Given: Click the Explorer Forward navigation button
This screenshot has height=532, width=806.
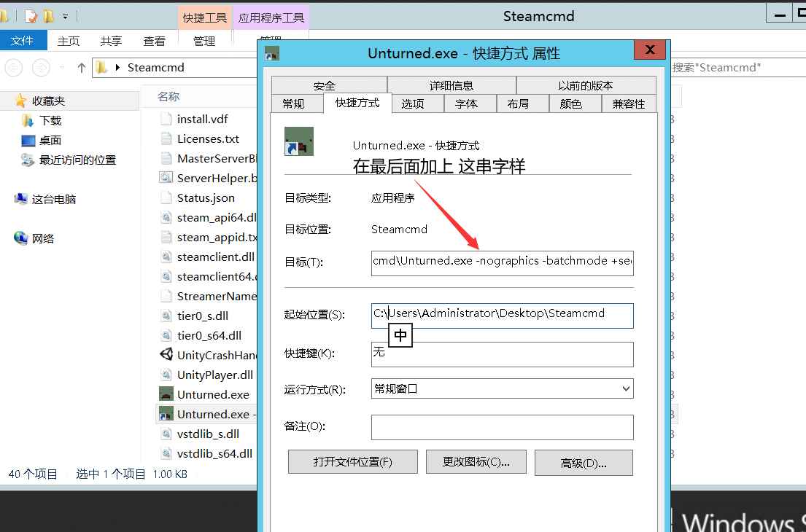Looking at the screenshot, I should 41,67.
